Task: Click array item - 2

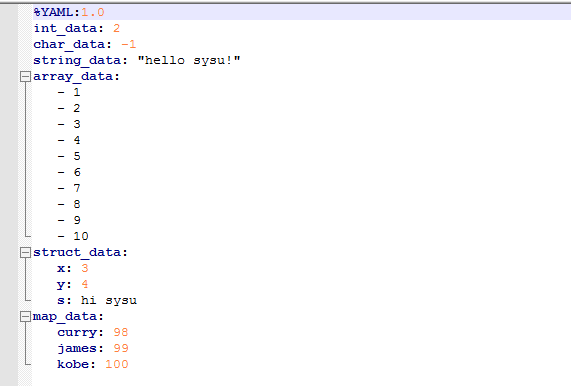Action: point(69,109)
